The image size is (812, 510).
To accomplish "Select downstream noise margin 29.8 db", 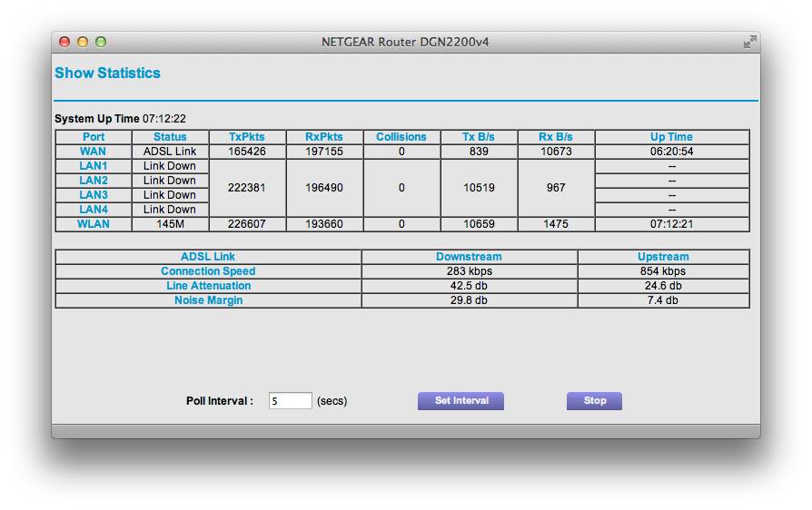I will click(469, 300).
